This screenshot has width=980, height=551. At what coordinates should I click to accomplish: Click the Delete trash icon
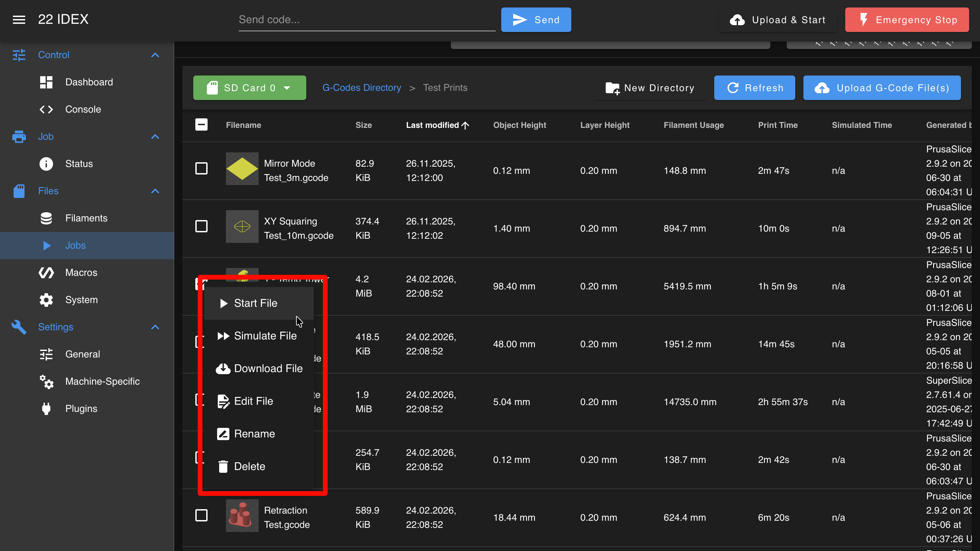point(223,467)
